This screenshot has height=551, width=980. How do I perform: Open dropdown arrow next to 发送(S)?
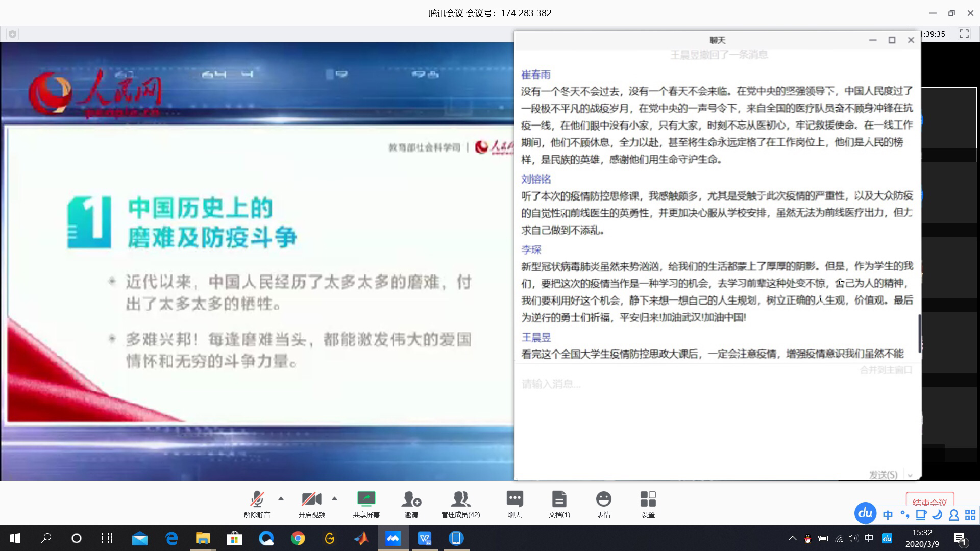coord(910,475)
